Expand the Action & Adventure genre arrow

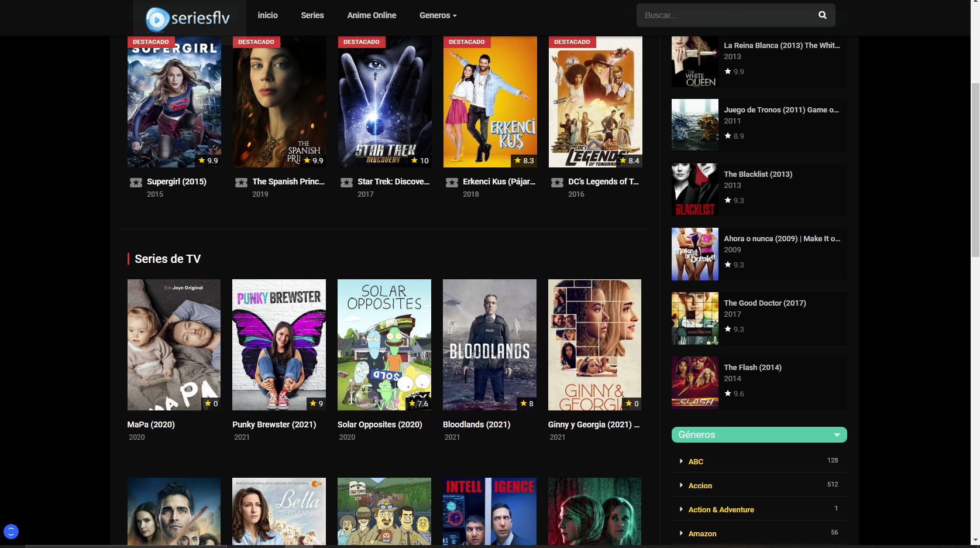coord(681,509)
